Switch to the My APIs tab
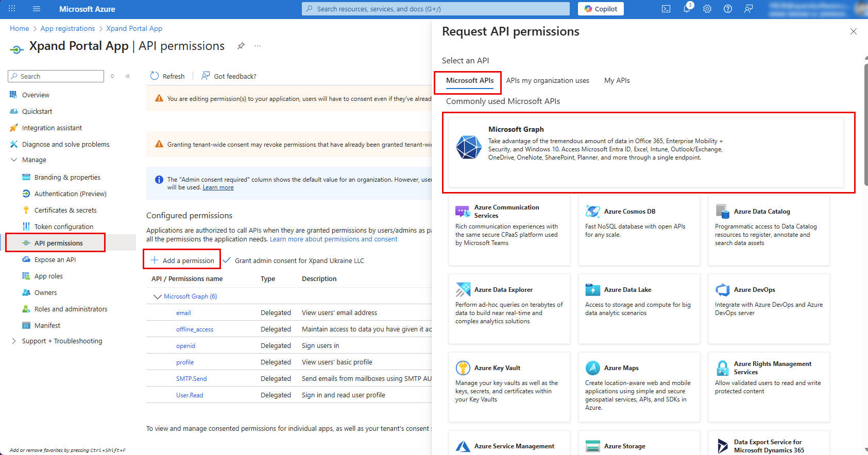 tap(617, 80)
